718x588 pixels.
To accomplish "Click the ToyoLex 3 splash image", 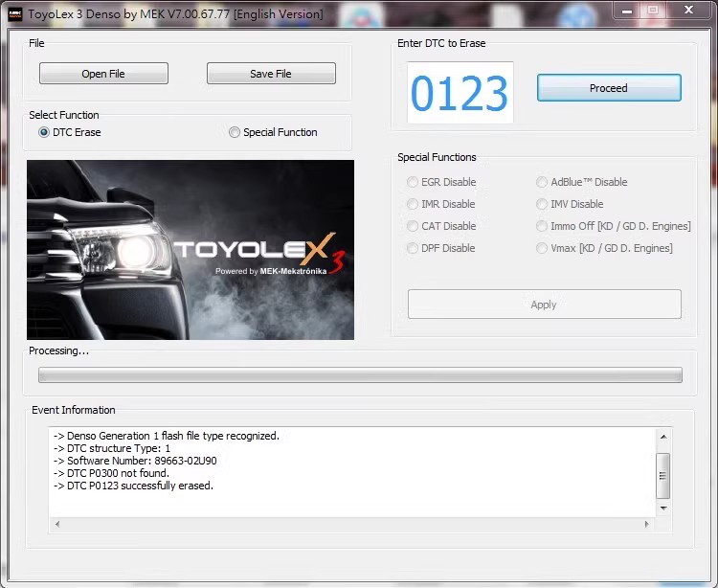I will [x=191, y=250].
